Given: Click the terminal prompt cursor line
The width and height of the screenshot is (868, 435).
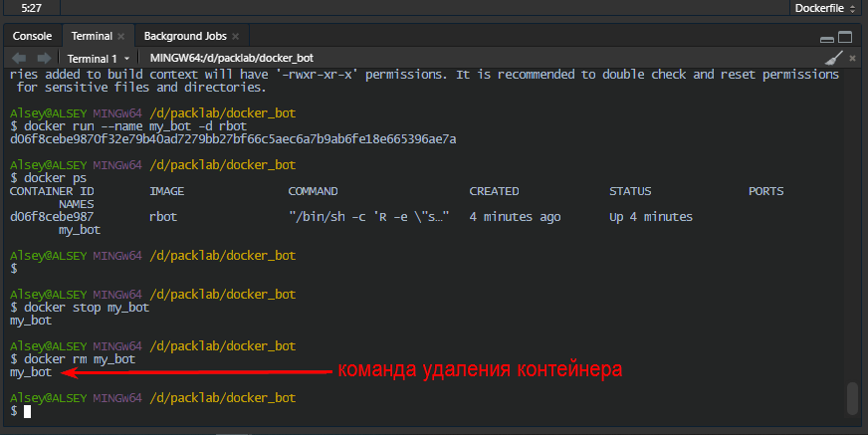Looking at the screenshot, I should (29, 411).
